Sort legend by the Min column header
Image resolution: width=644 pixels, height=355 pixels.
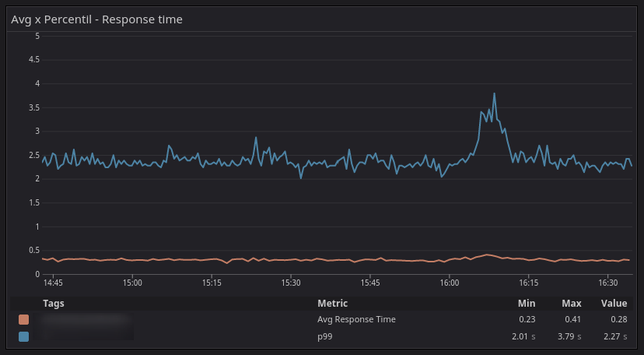pyautogui.click(x=527, y=303)
